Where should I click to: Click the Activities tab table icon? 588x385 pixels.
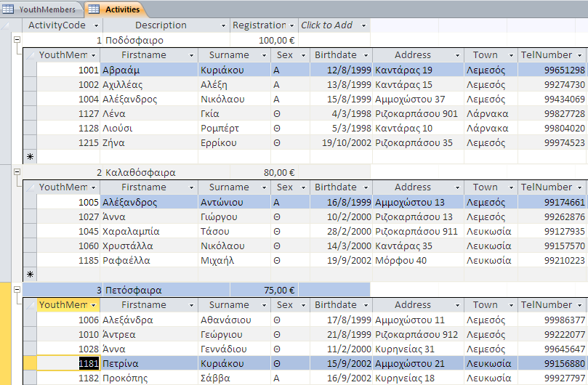pos(94,9)
